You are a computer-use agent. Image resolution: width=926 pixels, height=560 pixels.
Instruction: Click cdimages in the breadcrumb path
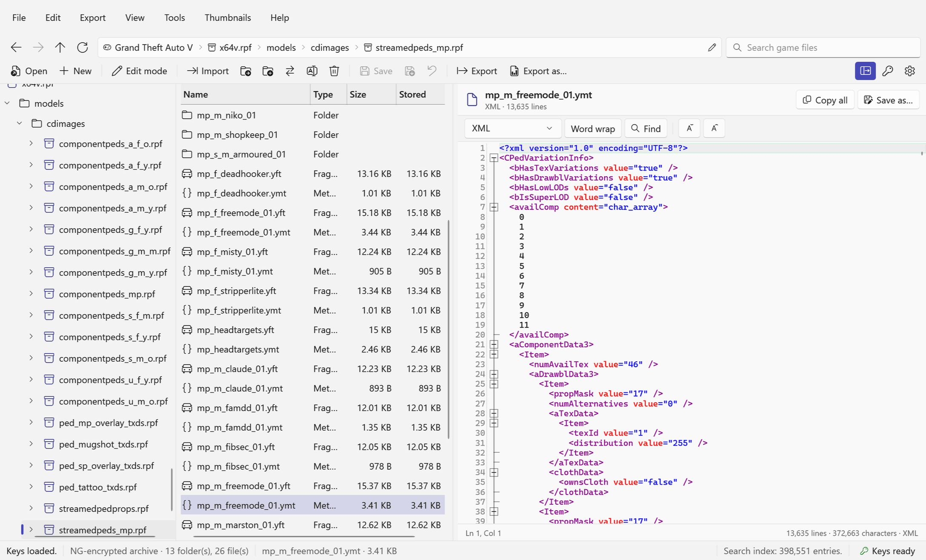tap(329, 48)
